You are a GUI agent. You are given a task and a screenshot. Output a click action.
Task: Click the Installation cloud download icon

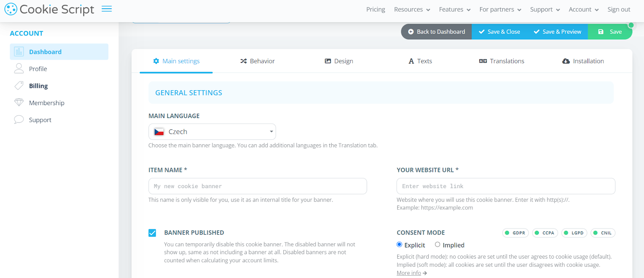click(566, 61)
